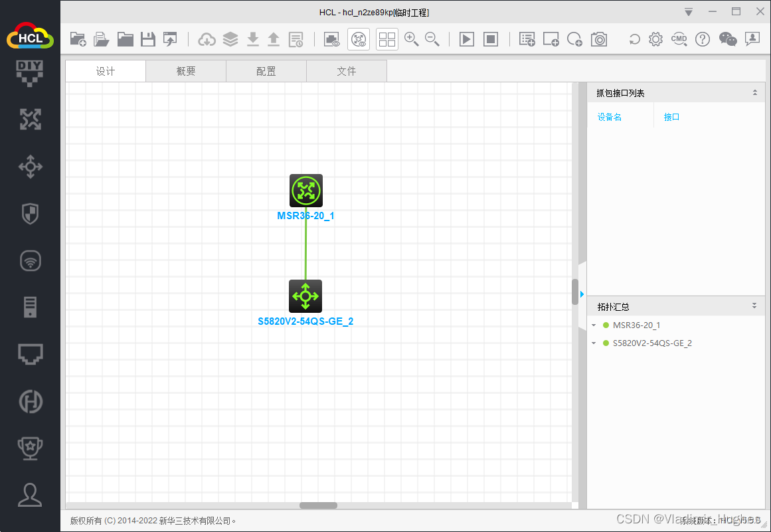The image size is (771, 532).
Task: Select MSR36-20_1 in topology summary list
Action: (636, 325)
